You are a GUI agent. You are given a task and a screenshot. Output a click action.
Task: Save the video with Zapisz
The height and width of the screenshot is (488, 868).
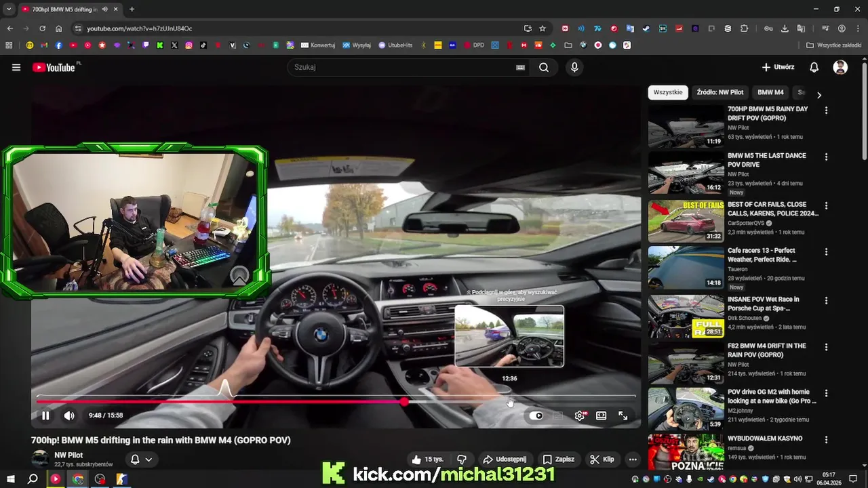559,459
